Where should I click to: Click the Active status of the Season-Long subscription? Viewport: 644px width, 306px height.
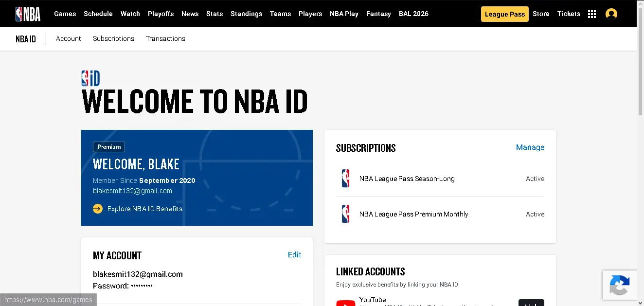coord(535,179)
